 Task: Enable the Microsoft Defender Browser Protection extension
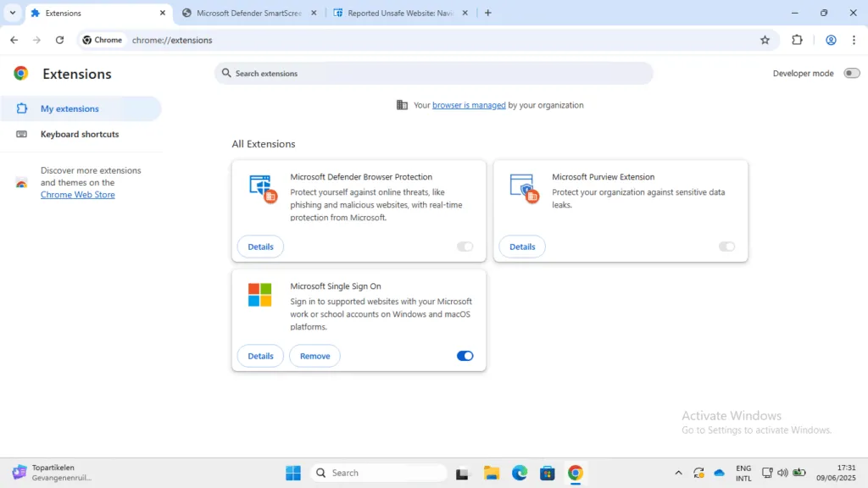coord(465,247)
